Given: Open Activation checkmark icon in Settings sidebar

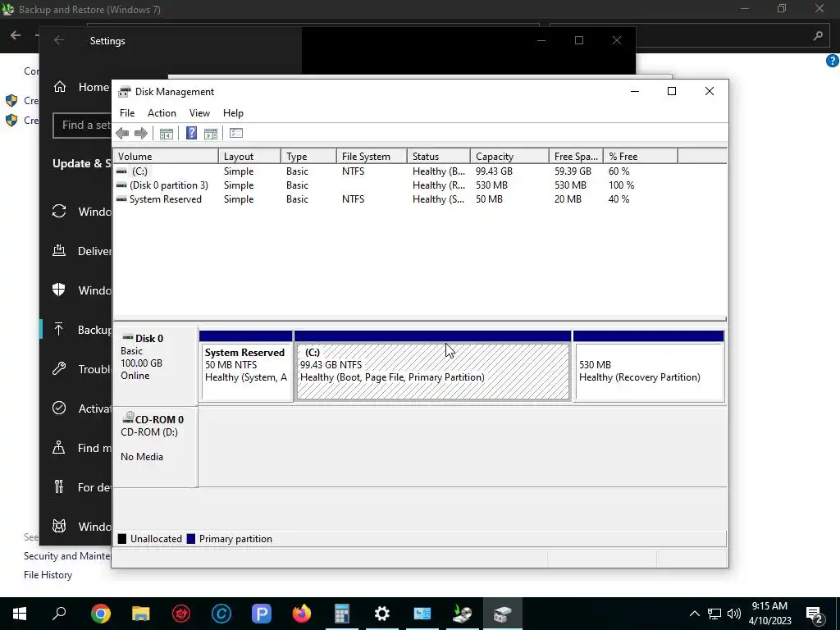Looking at the screenshot, I should tap(59, 409).
